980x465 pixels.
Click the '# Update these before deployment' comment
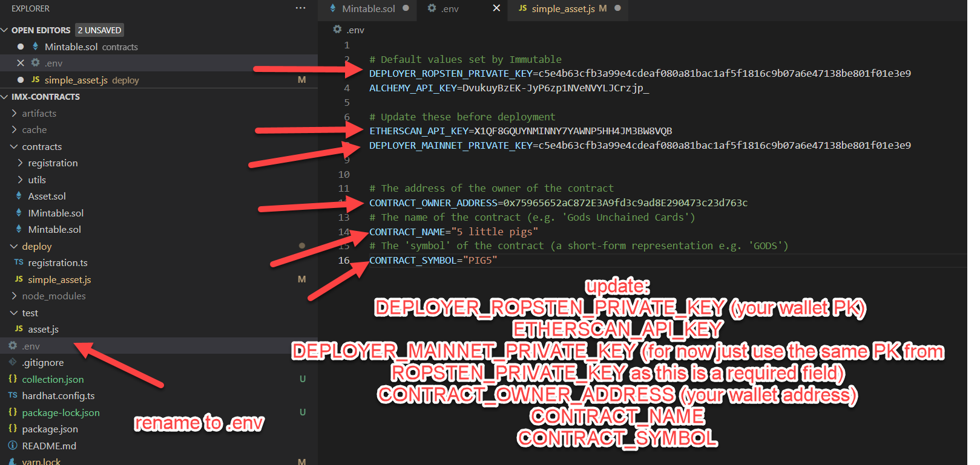(462, 117)
